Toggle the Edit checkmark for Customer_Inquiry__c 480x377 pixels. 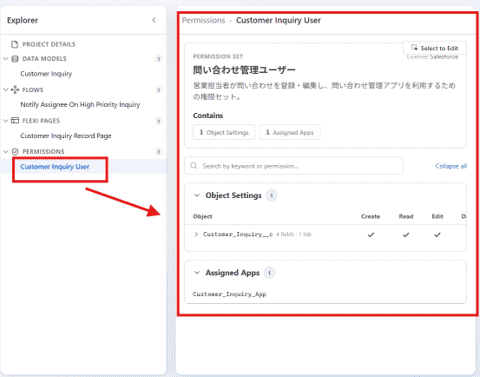[x=437, y=235]
